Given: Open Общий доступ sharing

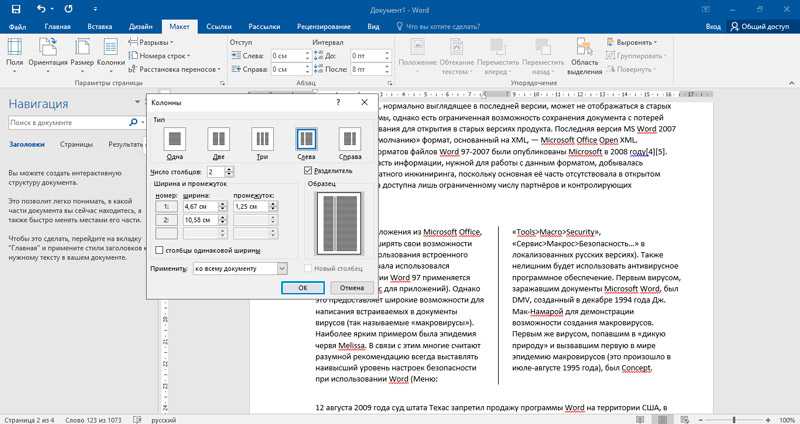Looking at the screenshot, I should click(x=759, y=27).
